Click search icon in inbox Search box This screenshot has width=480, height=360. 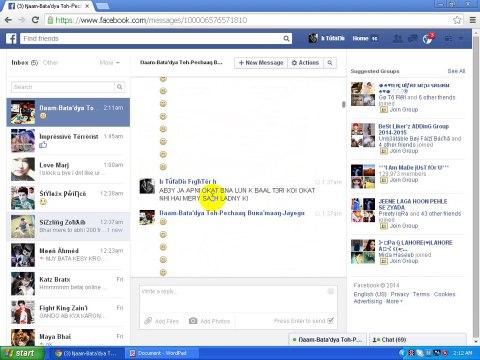coord(119,87)
